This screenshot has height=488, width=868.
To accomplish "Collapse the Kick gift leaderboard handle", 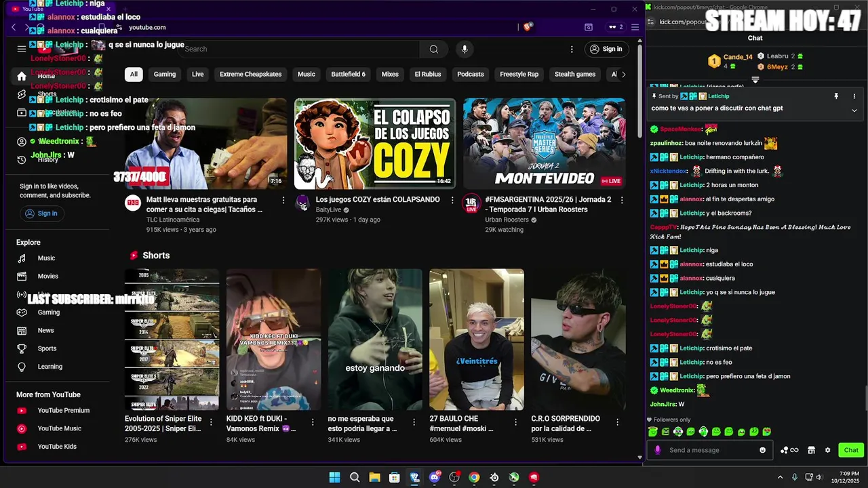I will (755, 80).
